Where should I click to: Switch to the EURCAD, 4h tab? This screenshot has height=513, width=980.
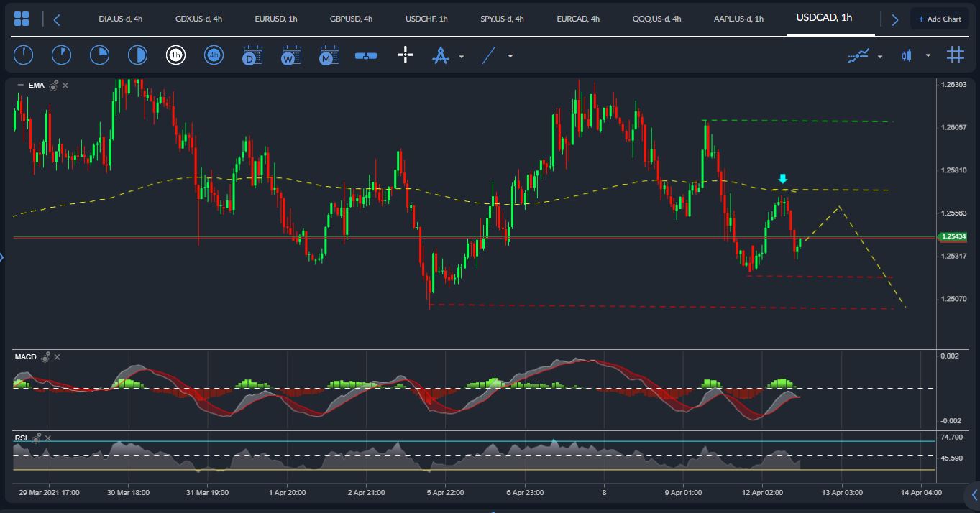pyautogui.click(x=578, y=19)
